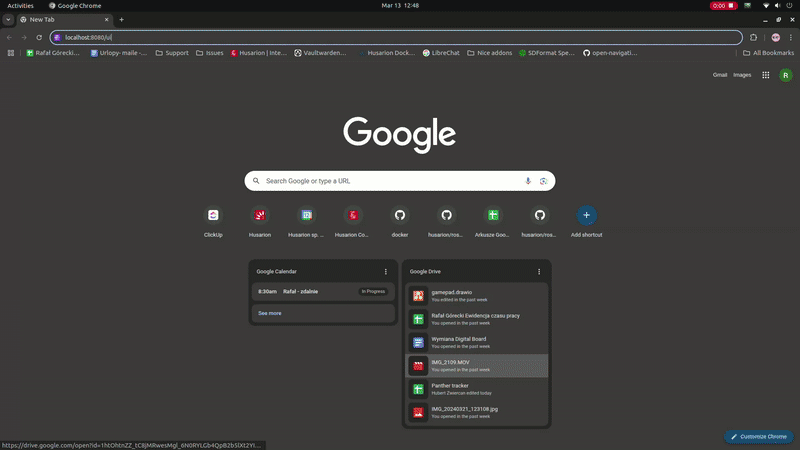Open the LibreChat bookmark
800x450 pixels.
click(441, 53)
